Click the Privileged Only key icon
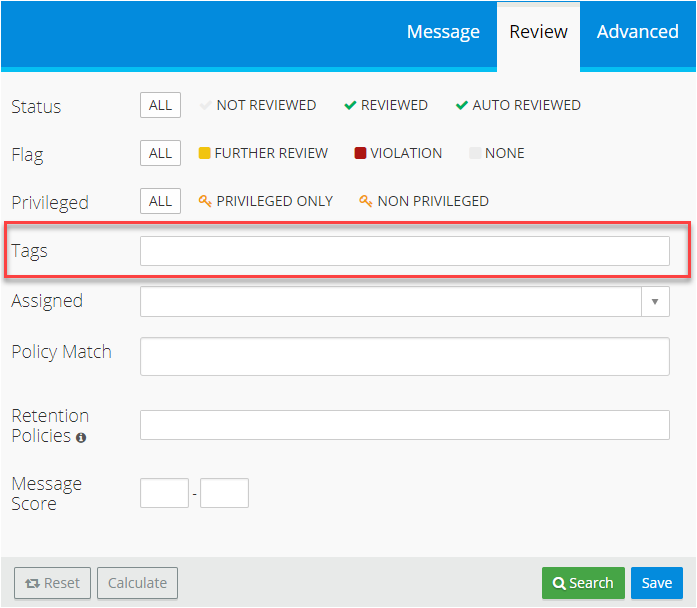Viewport: 697px width, 608px height. (x=205, y=201)
